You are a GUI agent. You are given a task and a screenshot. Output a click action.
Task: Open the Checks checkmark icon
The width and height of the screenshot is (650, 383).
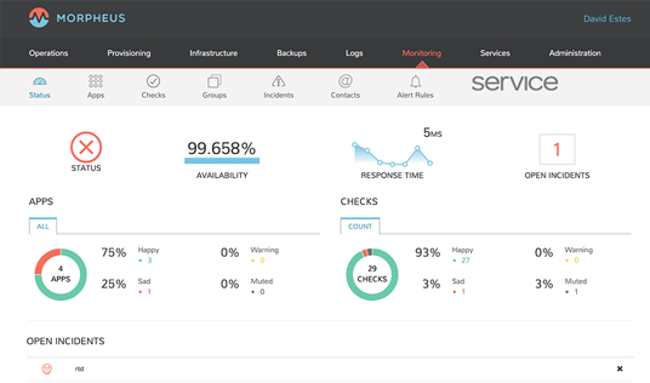[153, 81]
